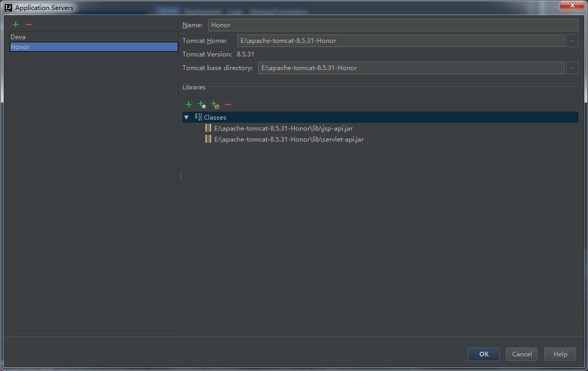Select the Honor server in the list
The height and width of the screenshot is (371, 588).
[52, 47]
